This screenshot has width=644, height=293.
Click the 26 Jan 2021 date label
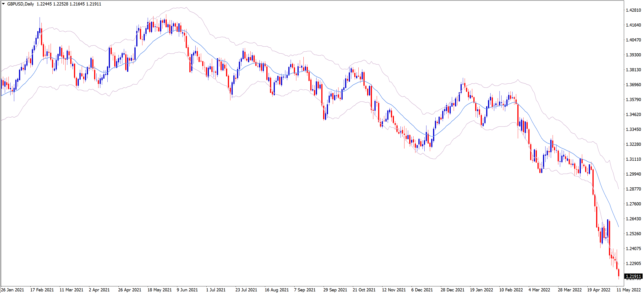[13, 290]
